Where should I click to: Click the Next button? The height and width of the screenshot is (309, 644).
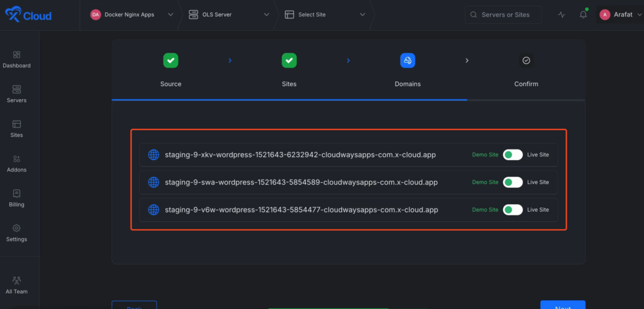pos(562,306)
